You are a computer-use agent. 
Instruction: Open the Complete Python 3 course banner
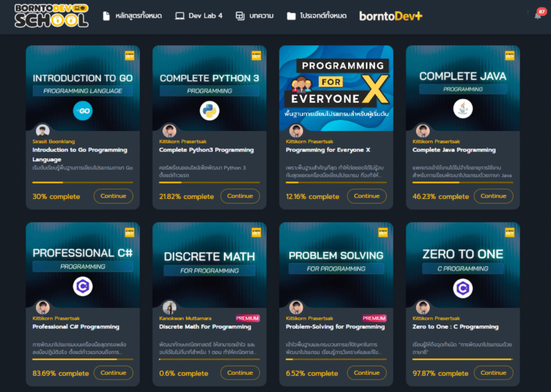tap(209, 88)
